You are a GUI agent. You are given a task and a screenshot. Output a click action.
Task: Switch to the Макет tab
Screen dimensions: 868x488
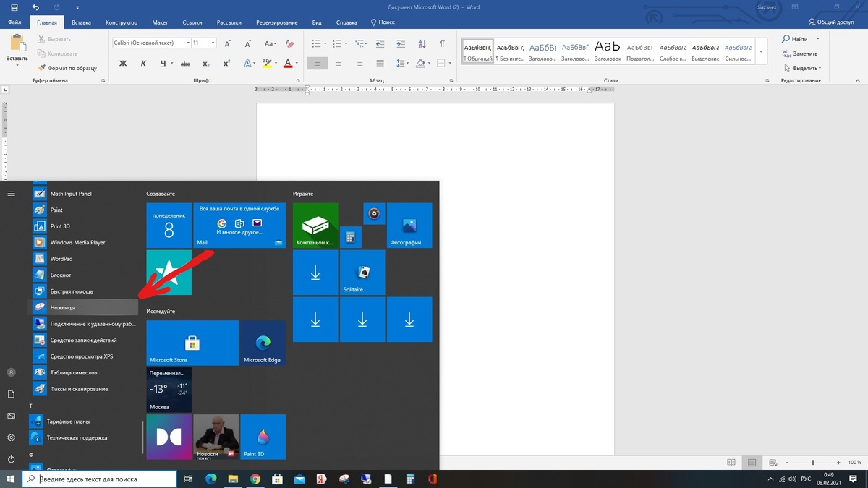coord(160,22)
